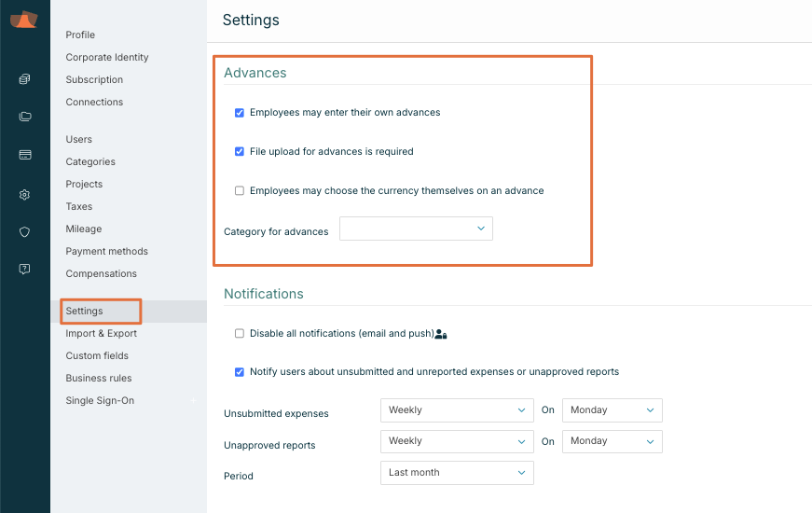Open the coins stack icon in the sidebar

(x=25, y=79)
